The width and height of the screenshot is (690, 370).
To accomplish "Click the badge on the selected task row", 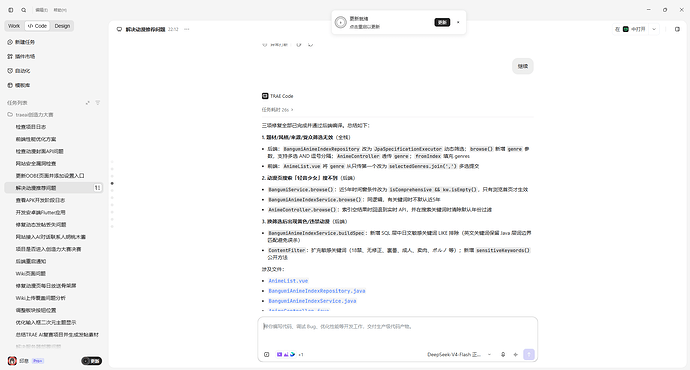I will coord(97,188).
